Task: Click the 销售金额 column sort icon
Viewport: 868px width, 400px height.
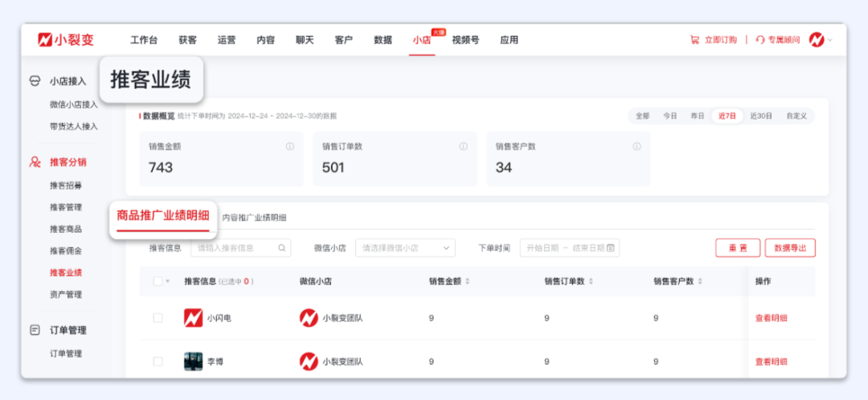Action: (468, 281)
